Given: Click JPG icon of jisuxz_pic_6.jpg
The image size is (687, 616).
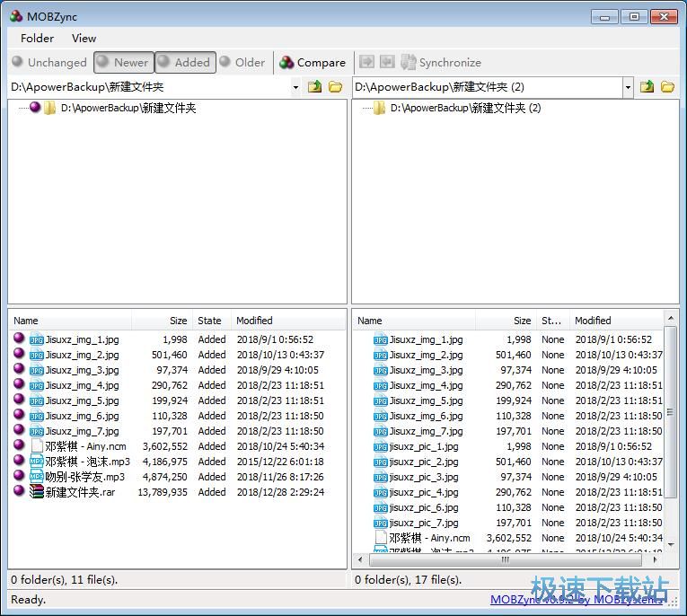Looking at the screenshot, I should point(380,507).
